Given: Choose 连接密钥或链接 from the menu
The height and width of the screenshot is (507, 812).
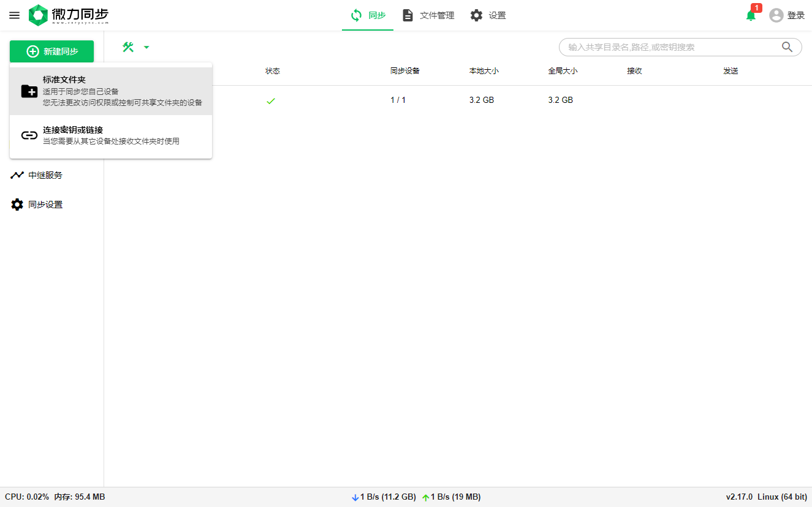Looking at the screenshot, I should click(x=111, y=135).
